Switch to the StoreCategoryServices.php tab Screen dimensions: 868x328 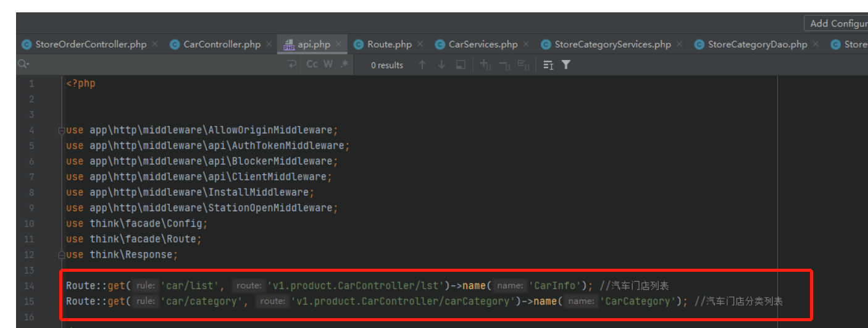pos(612,44)
